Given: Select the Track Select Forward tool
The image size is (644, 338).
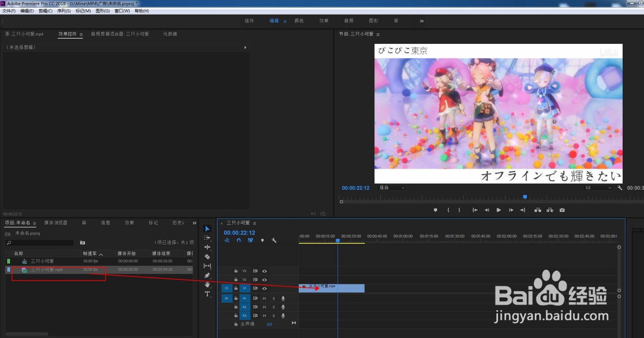Looking at the screenshot, I should 207,238.
